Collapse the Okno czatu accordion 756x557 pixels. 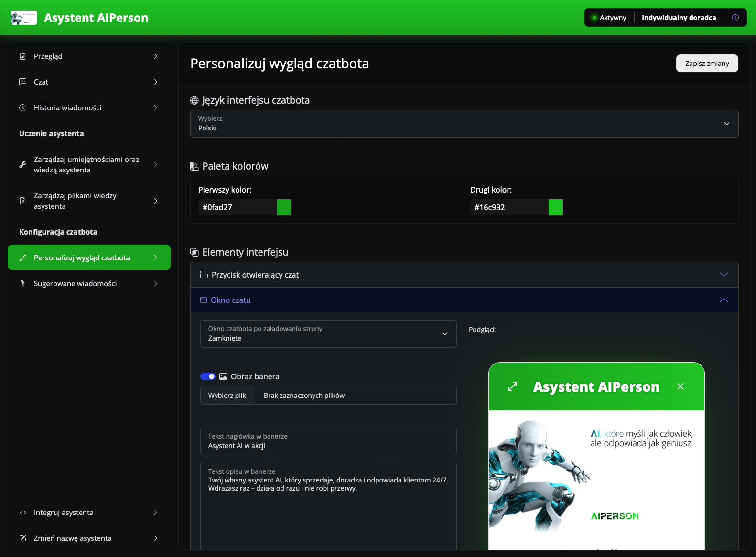coord(464,300)
